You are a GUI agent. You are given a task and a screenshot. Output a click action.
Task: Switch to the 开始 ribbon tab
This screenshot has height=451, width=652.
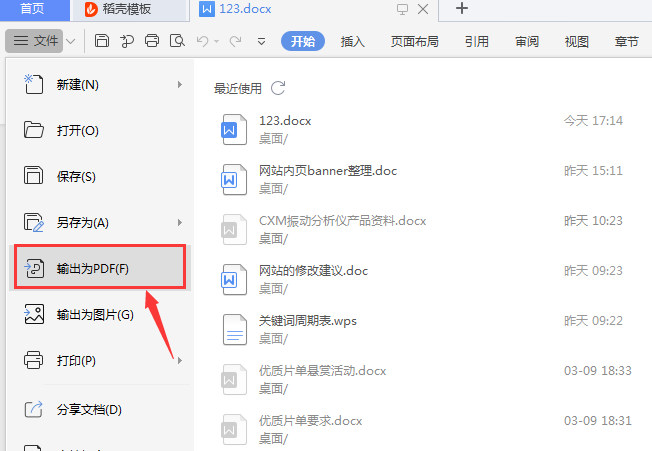click(x=303, y=41)
